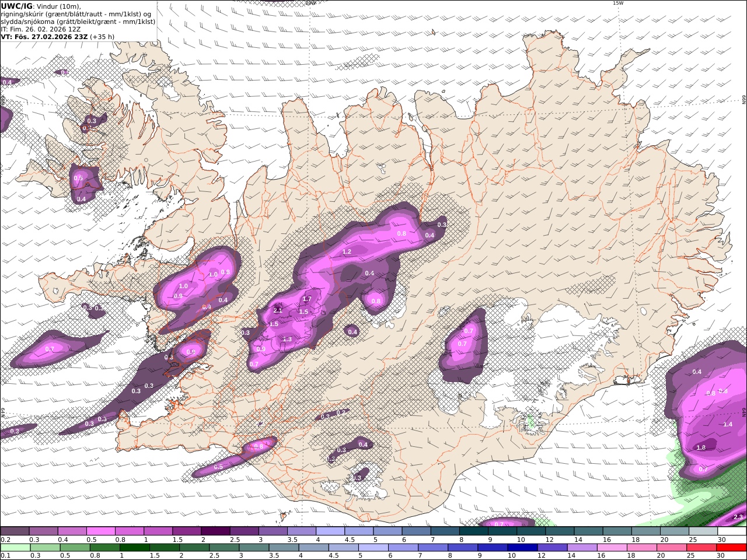Pick the dark teal 8–9 swatch in upper legend
The height and width of the screenshot is (560, 747).
coord(473,531)
